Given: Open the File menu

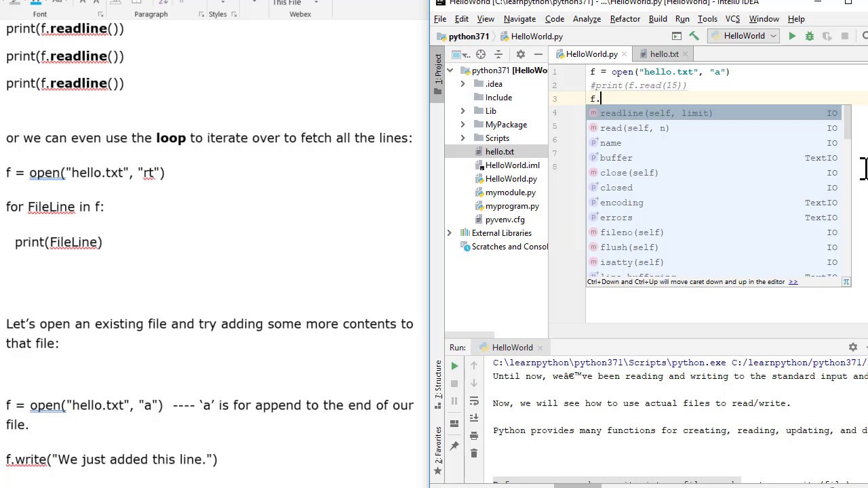Looking at the screenshot, I should click(440, 19).
